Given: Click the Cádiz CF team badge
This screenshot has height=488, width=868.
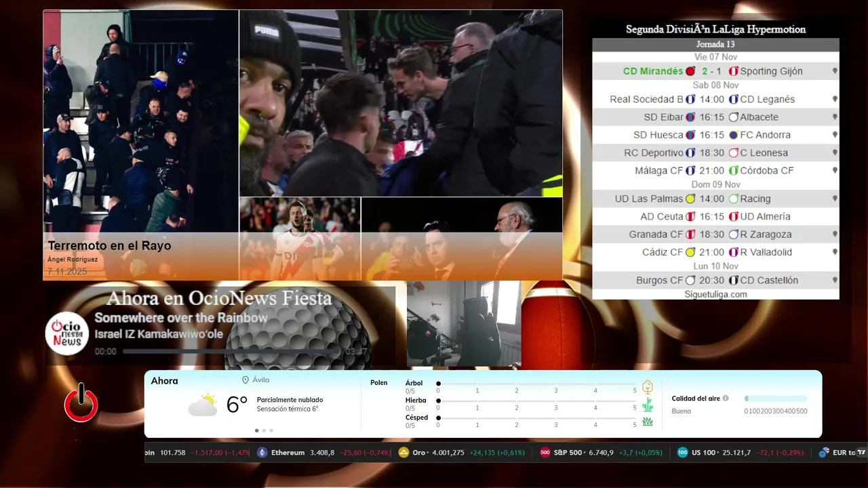Looking at the screenshot, I should 690,252.
